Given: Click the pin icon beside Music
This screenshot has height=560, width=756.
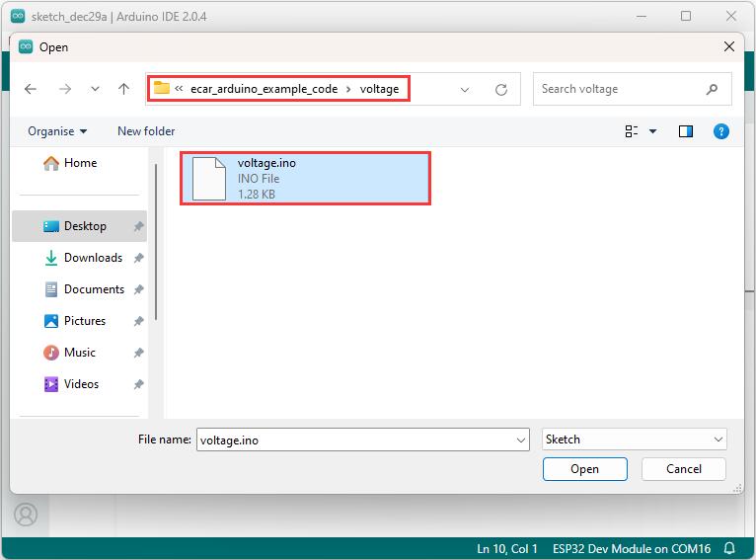Looking at the screenshot, I should tap(138, 353).
